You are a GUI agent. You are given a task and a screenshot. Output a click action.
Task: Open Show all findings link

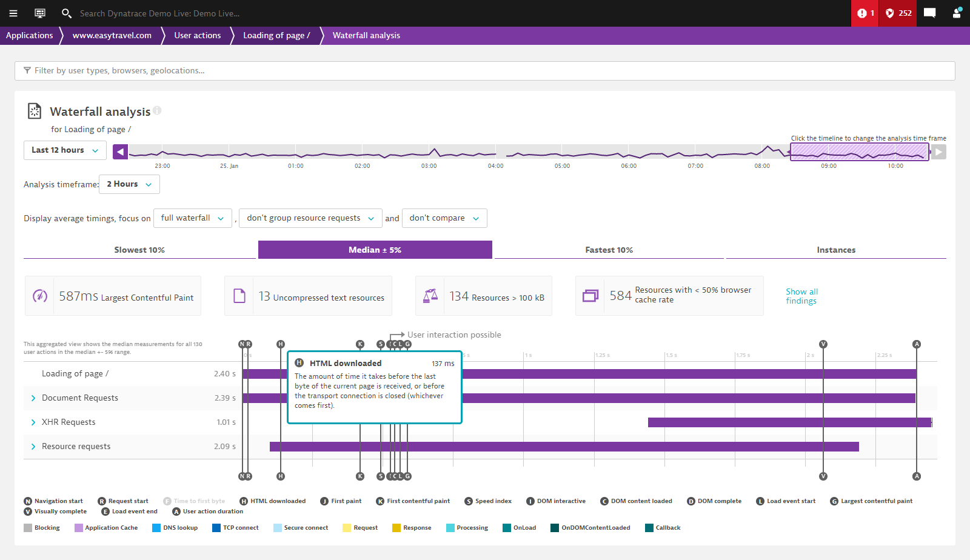tap(801, 296)
